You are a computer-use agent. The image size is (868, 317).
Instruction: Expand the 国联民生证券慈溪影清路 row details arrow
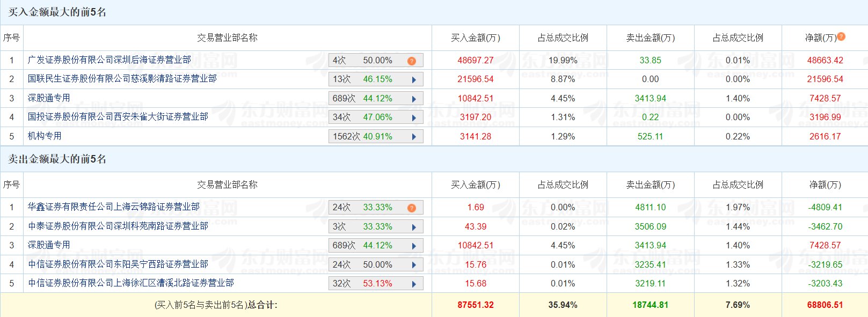[414, 80]
